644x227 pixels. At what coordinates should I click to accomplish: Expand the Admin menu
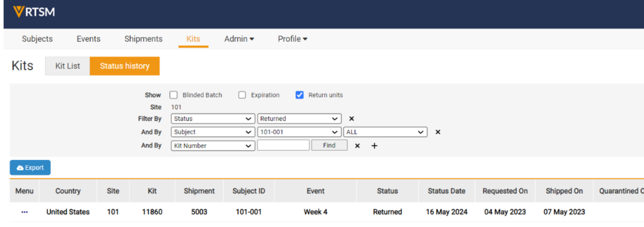coord(239,39)
